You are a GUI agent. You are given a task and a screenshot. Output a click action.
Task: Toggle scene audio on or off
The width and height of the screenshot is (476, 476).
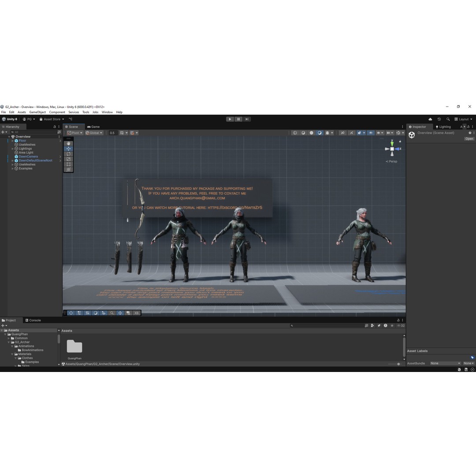pos(351,133)
